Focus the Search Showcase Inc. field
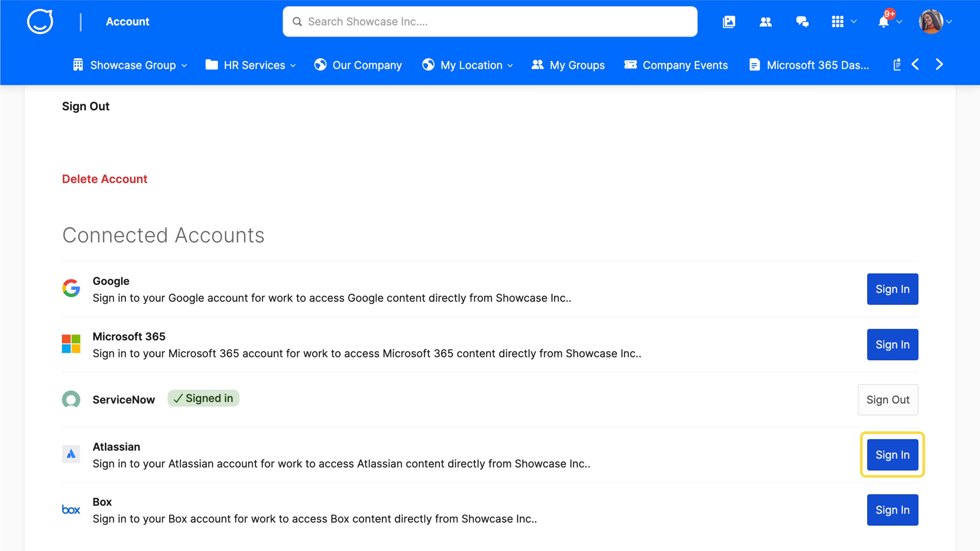 click(490, 22)
